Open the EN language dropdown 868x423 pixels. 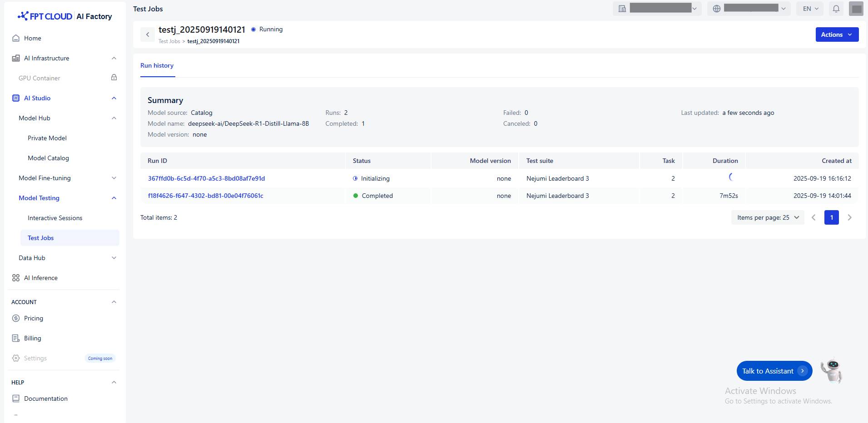click(810, 9)
